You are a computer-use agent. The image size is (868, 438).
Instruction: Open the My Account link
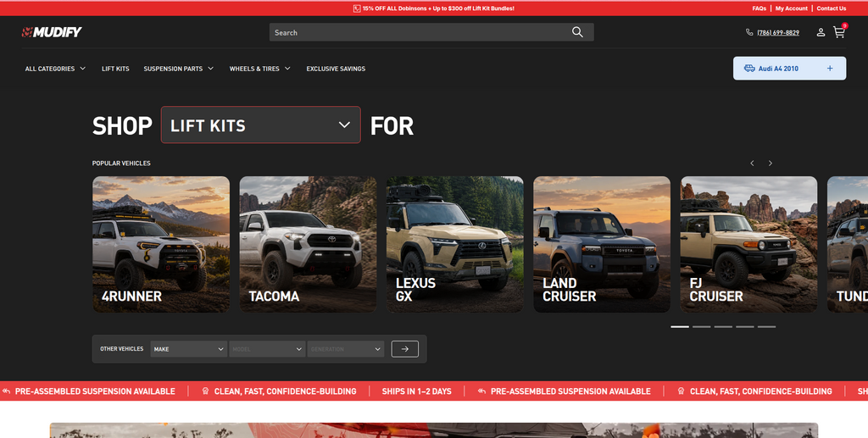(791, 8)
